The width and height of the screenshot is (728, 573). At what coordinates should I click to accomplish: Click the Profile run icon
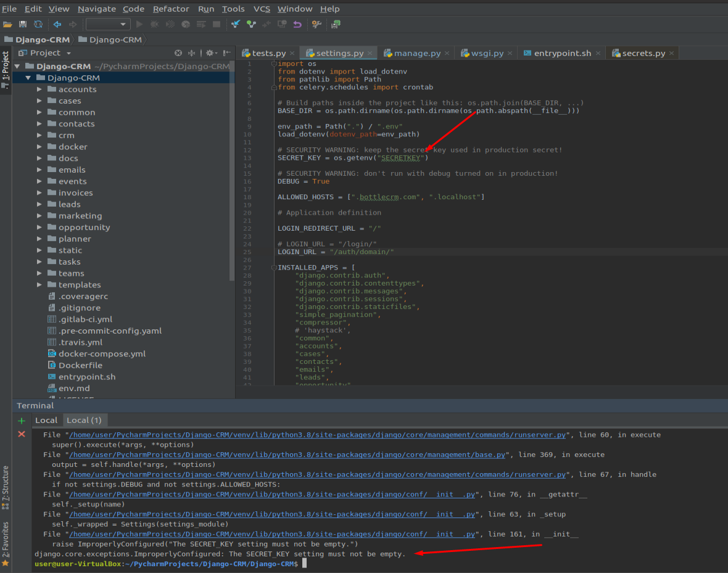(186, 24)
